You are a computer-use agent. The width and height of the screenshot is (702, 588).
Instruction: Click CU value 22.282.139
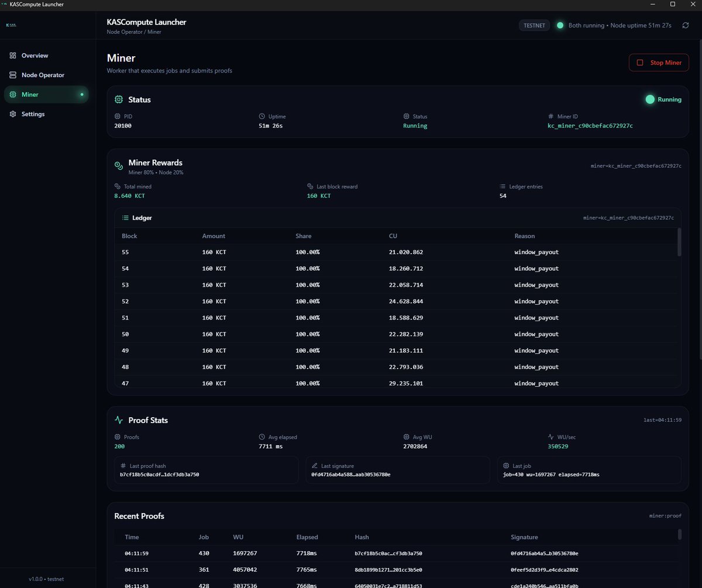tap(406, 334)
